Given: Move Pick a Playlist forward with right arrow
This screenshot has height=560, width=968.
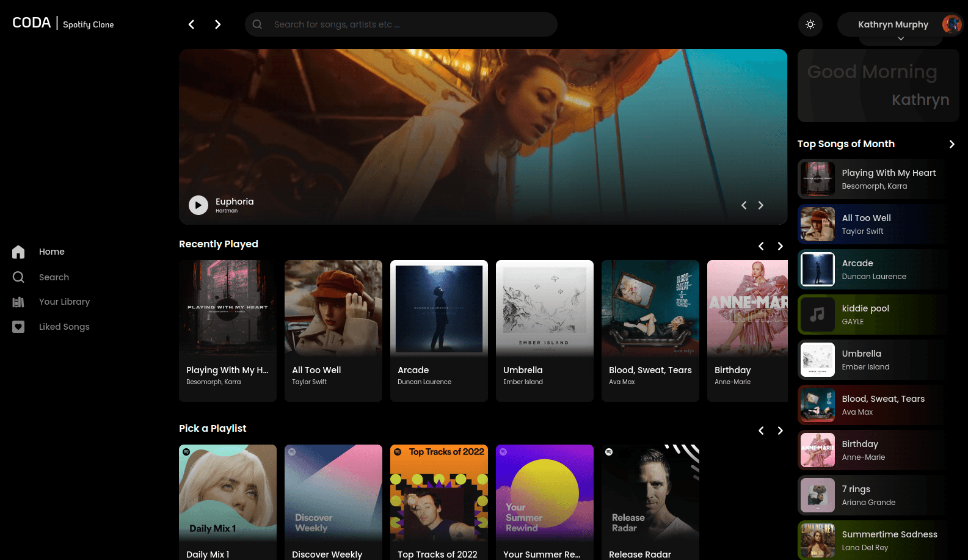Looking at the screenshot, I should 780,431.
